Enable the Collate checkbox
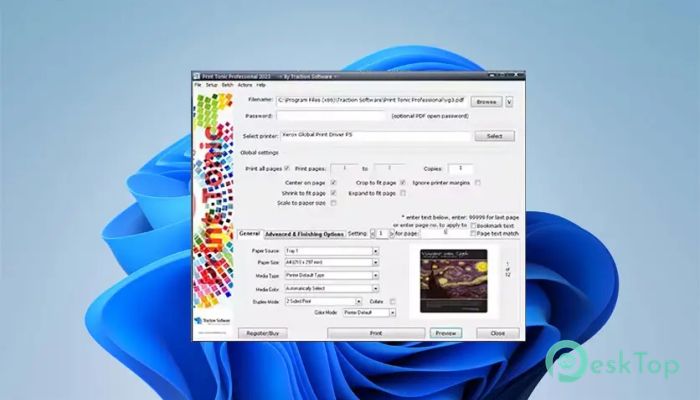Screen dimensions: 700x400 (392, 302)
